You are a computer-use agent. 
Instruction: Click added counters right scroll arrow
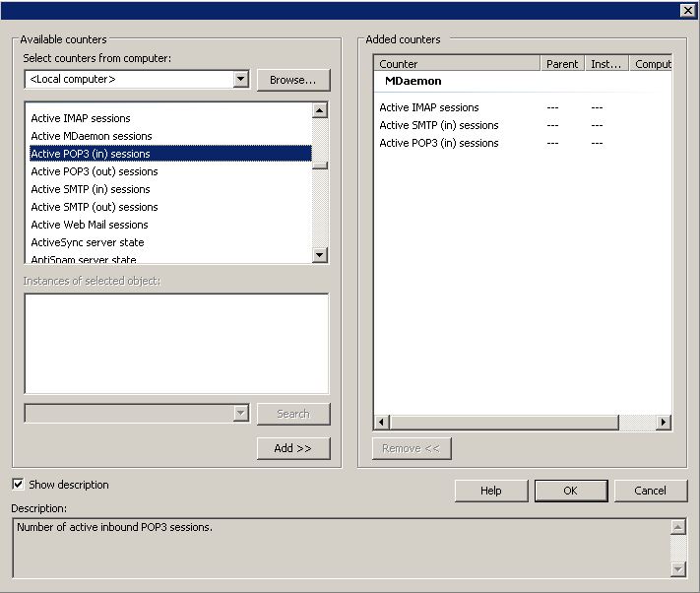664,422
